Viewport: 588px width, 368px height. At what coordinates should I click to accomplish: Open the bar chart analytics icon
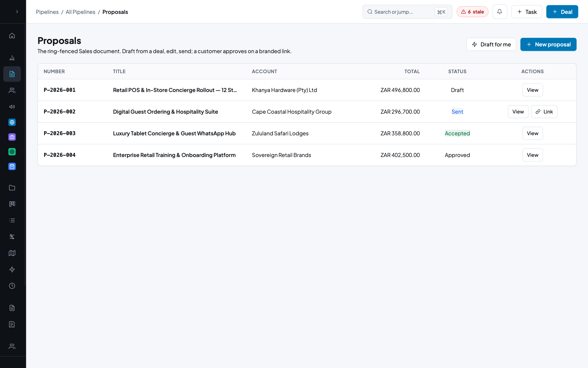click(12, 58)
